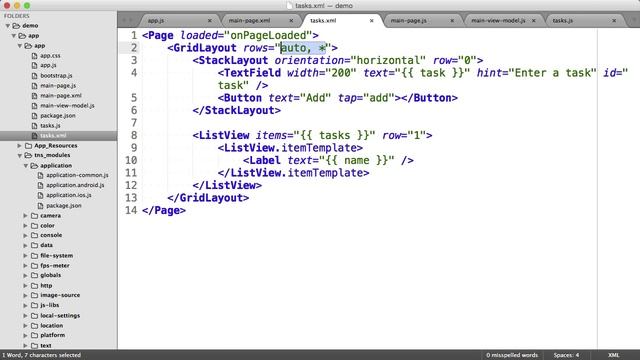The image size is (640, 360).
Task: Expand the data folder
Action: point(25,245)
